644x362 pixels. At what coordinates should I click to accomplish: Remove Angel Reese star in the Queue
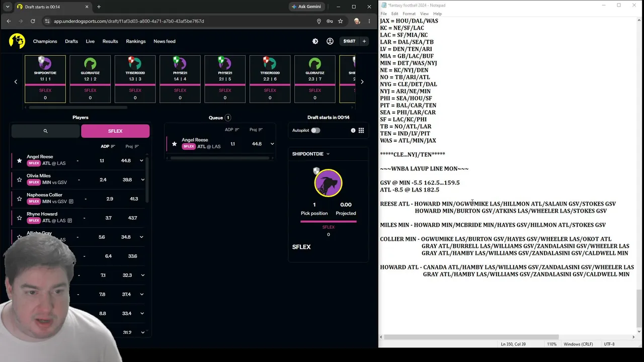pos(175,144)
